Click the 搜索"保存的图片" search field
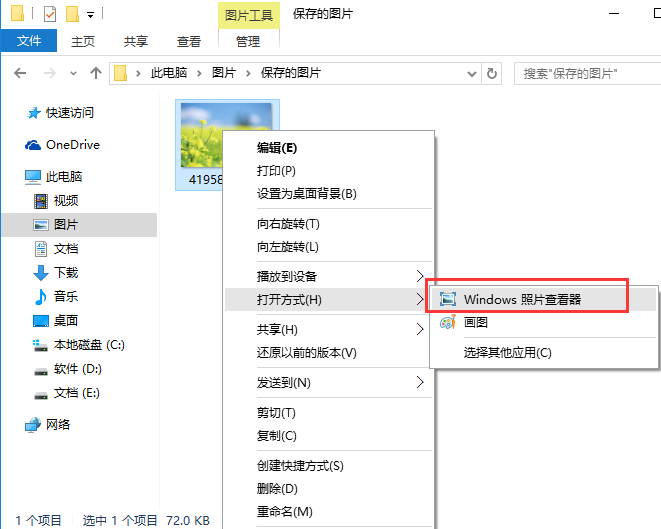Screen dimensions: 661x529 [587, 74]
